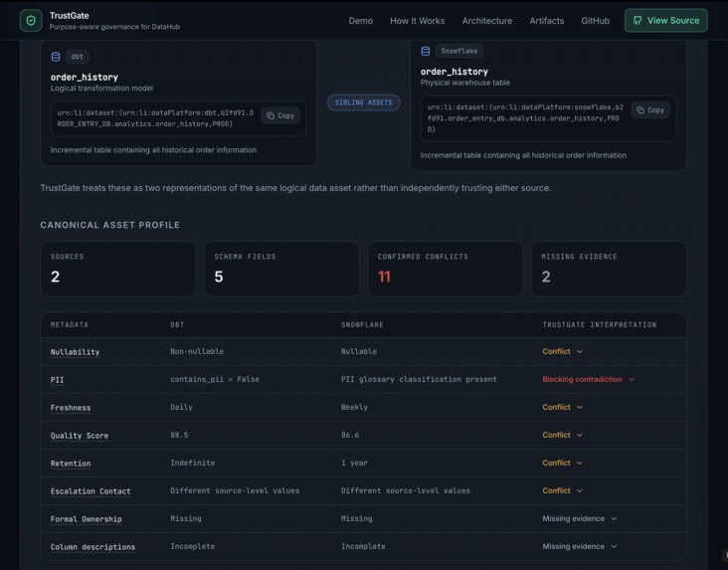This screenshot has height=570, width=728.
Task: Expand Formal Ownership Missing evidence
Action: tap(580, 519)
